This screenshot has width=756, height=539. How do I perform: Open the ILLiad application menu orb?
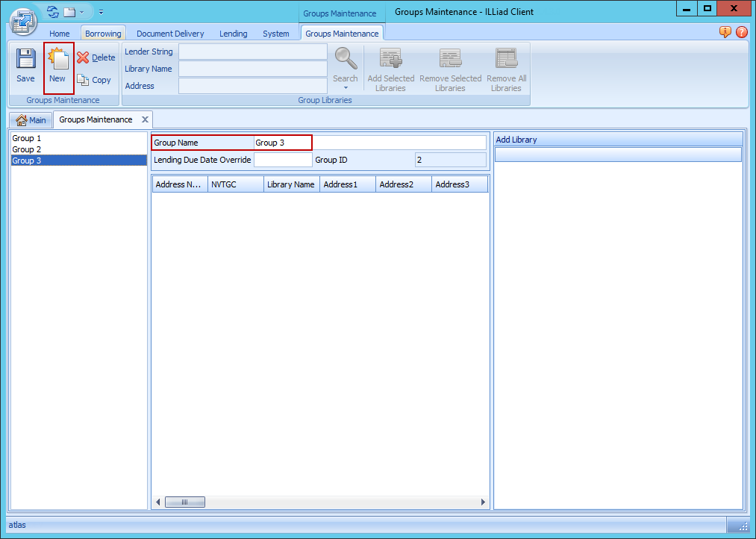tap(24, 20)
